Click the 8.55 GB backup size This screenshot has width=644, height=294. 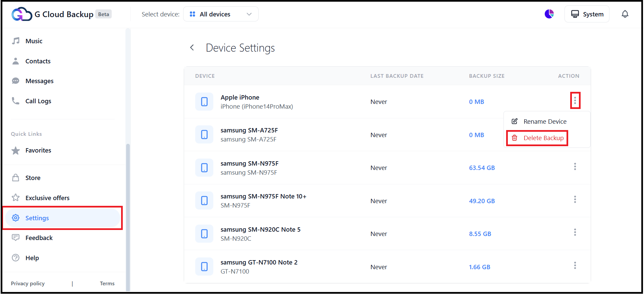[480, 234]
